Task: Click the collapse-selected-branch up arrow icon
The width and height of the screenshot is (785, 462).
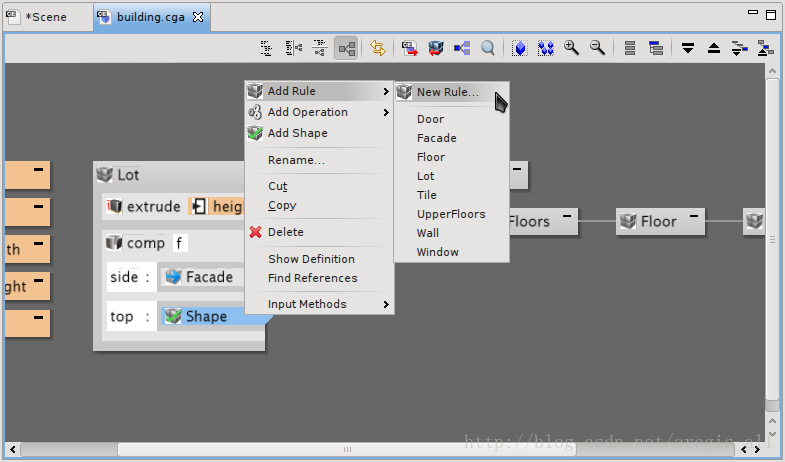Action: click(765, 48)
